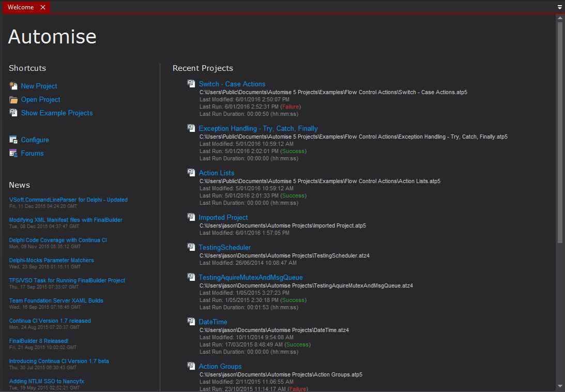Click the TestingScheduler.atz4 file path
Viewport: 565px width, 392px height.
[x=285, y=255]
